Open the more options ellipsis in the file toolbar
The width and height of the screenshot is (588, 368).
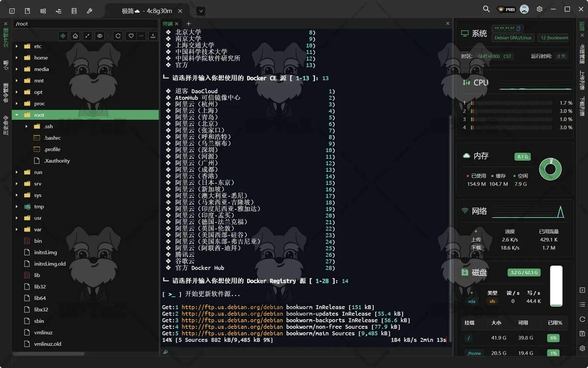[141, 36]
